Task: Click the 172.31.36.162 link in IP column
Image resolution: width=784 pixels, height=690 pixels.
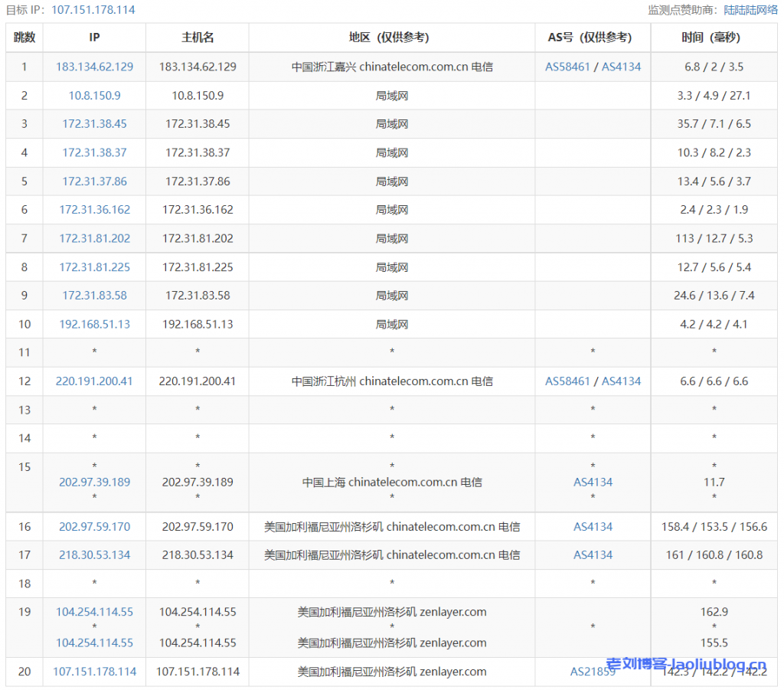Action: click(94, 209)
